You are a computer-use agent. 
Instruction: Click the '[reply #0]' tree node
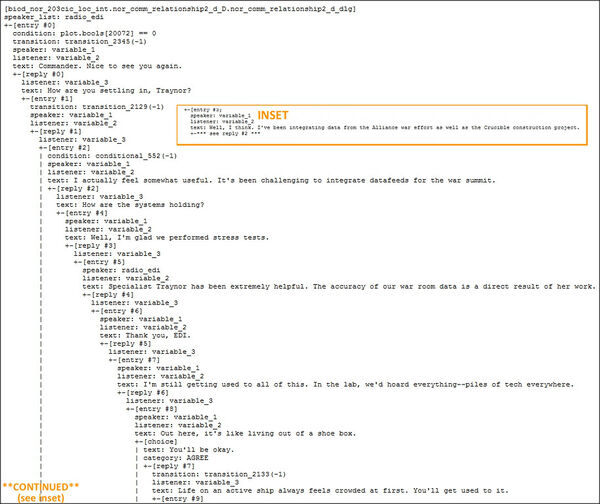[x=39, y=74]
